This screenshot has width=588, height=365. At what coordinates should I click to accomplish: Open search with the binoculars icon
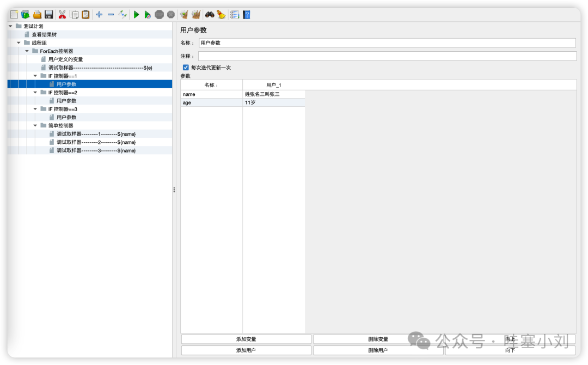tap(210, 15)
